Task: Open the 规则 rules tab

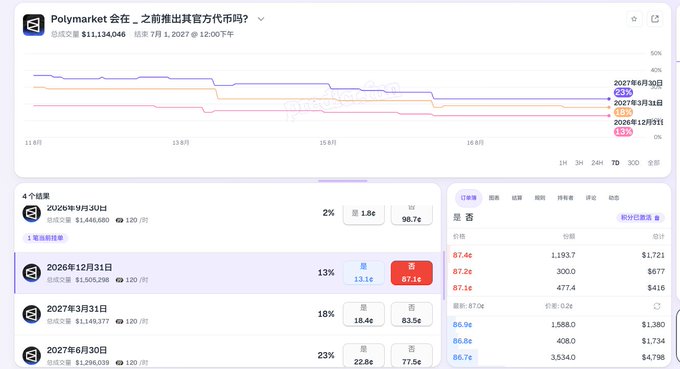Action: [540, 198]
